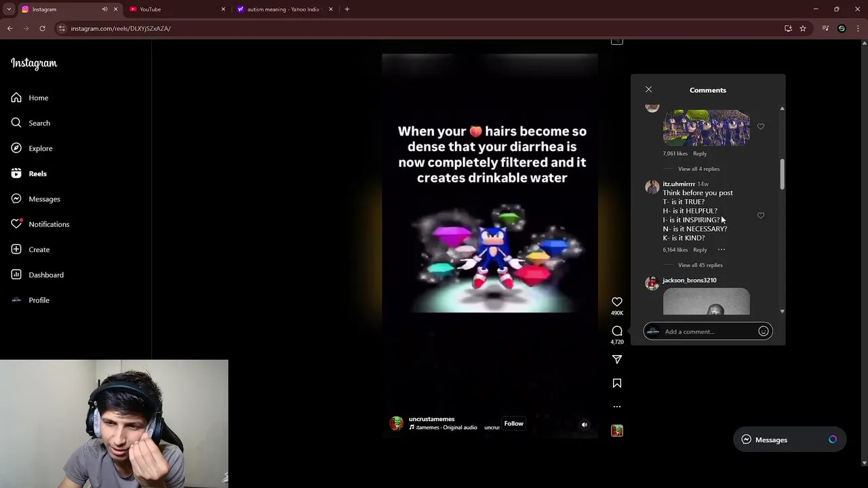Click the Original audio link
This screenshot has height=488, width=868.
point(460,428)
